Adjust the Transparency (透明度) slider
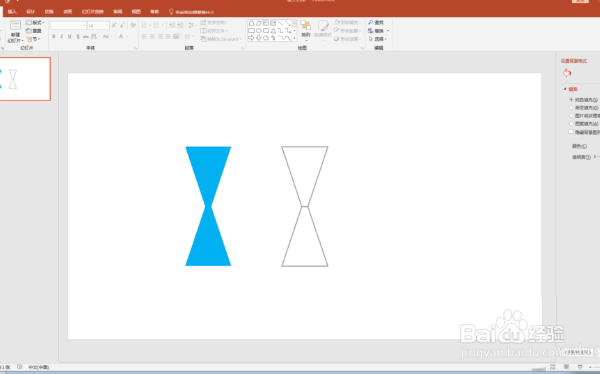 coord(597,157)
